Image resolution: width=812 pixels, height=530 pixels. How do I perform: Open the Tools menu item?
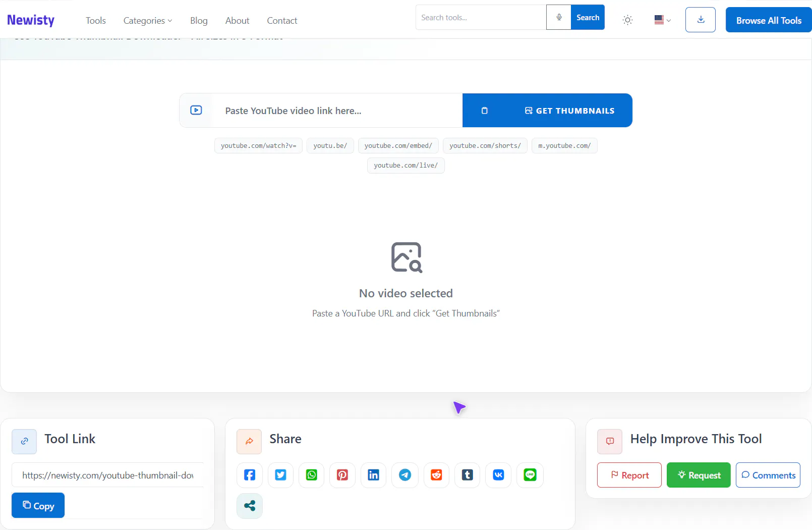click(x=96, y=21)
